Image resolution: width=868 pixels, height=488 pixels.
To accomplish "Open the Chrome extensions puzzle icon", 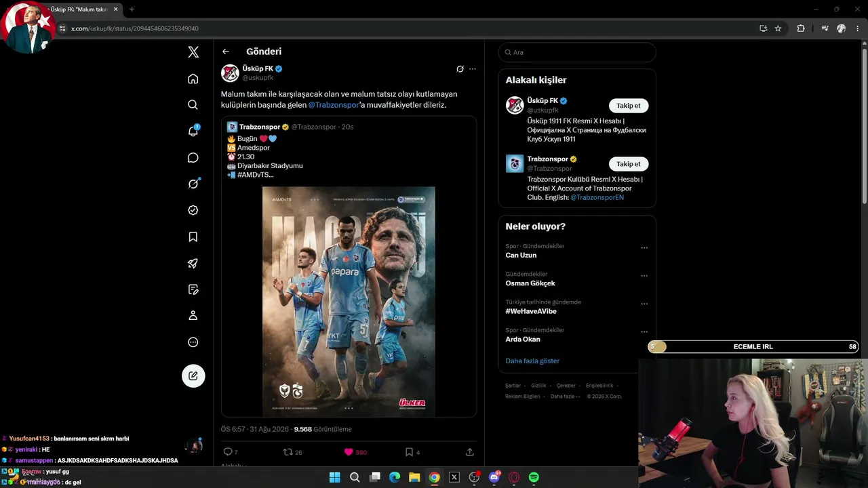I will point(801,28).
